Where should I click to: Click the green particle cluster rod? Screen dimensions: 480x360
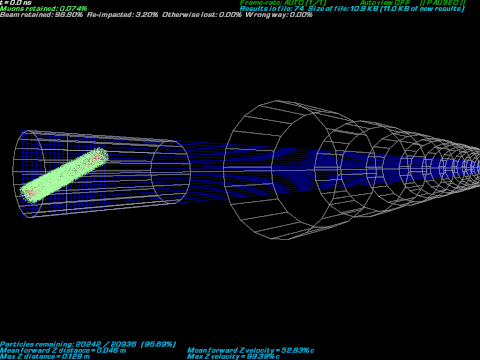64,175
